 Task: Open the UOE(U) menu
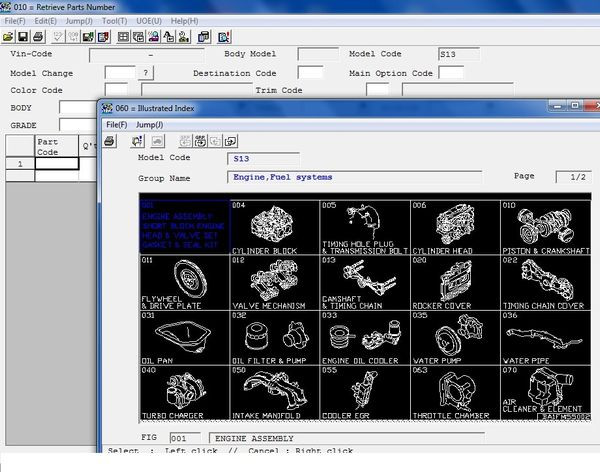coord(148,21)
